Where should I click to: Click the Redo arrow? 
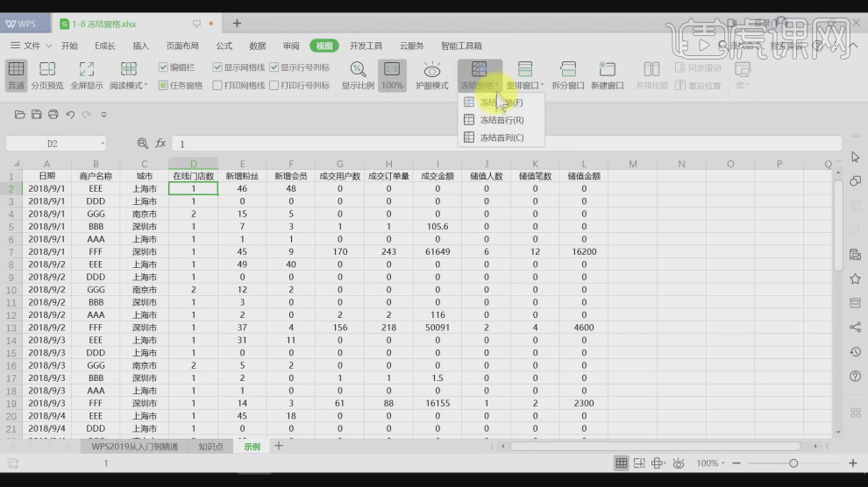[86, 115]
